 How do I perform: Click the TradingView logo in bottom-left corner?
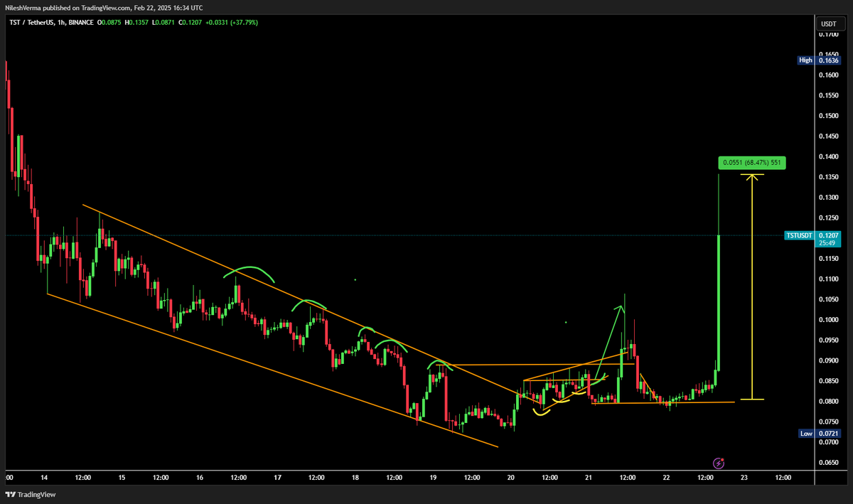(28, 494)
